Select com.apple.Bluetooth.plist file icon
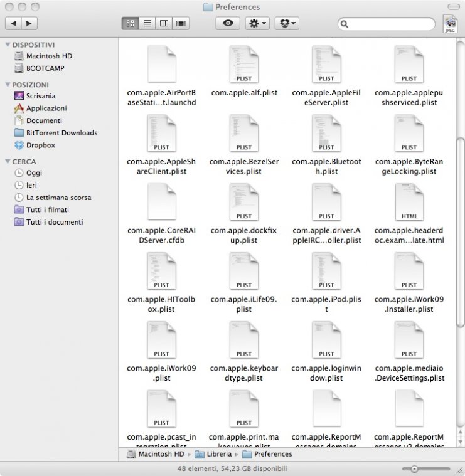The height and width of the screenshot is (476, 465). click(x=326, y=133)
